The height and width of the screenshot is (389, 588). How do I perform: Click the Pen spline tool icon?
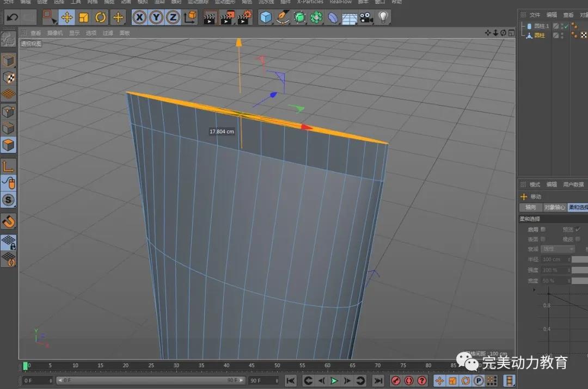click(283, 17)
